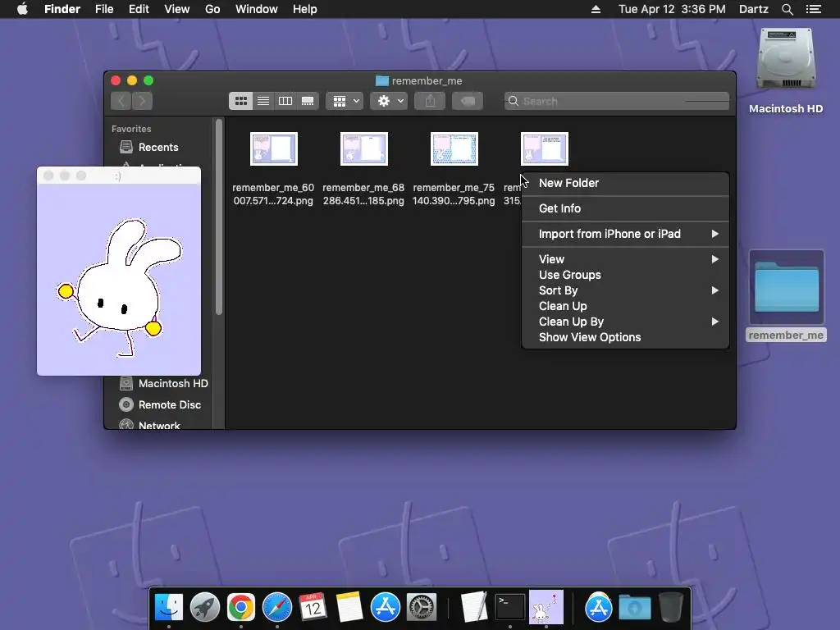The height and width of the screenshot is (630, 840).
Task: Launch Safari from Dock
Action: 277,607
